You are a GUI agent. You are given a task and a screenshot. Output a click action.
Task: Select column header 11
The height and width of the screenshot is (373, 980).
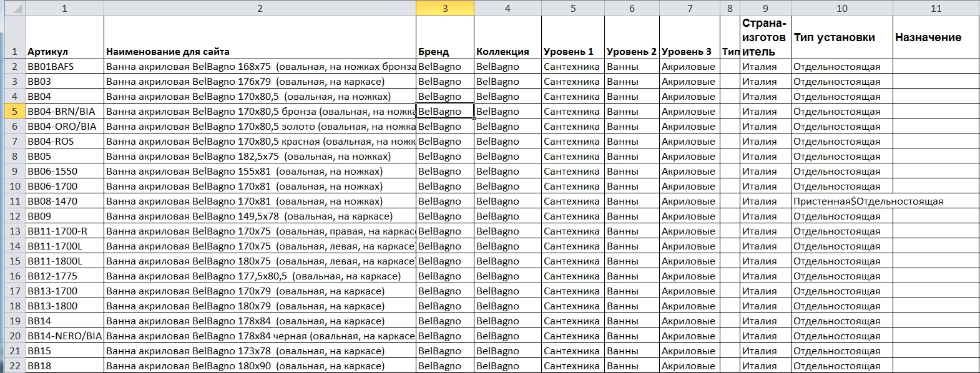click(936, 7)
